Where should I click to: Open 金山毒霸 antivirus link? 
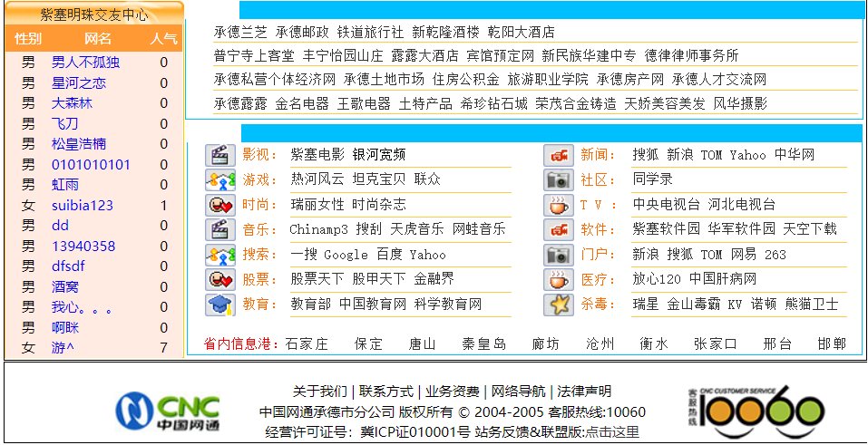tap(694, 304)
